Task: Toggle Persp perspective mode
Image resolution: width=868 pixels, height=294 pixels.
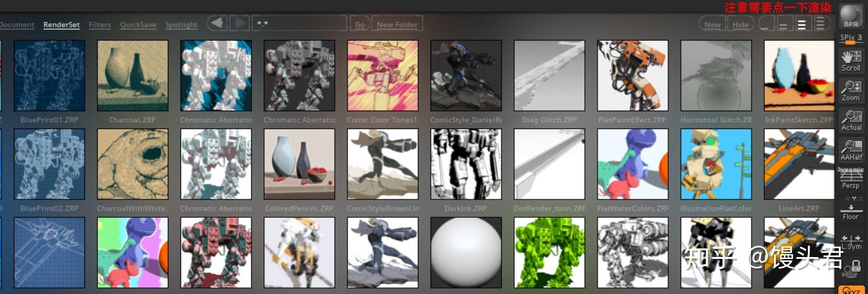Action: click(x=851, y=180)
